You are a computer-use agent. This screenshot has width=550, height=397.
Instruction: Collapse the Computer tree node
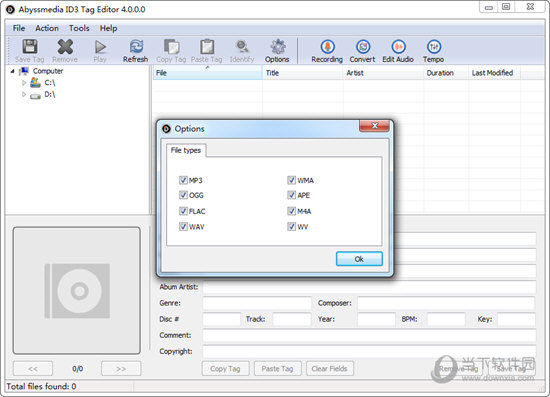click(x=13, y=71)
